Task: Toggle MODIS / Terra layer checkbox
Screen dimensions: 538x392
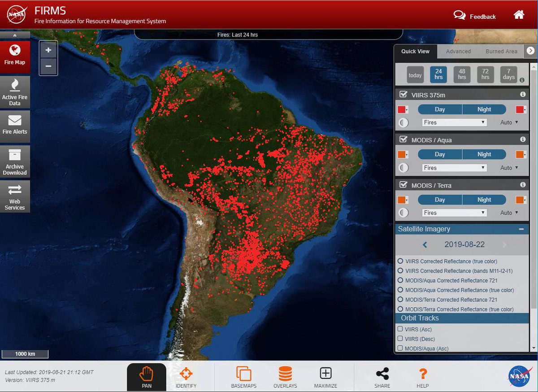Action: click(x=403, y=184)
